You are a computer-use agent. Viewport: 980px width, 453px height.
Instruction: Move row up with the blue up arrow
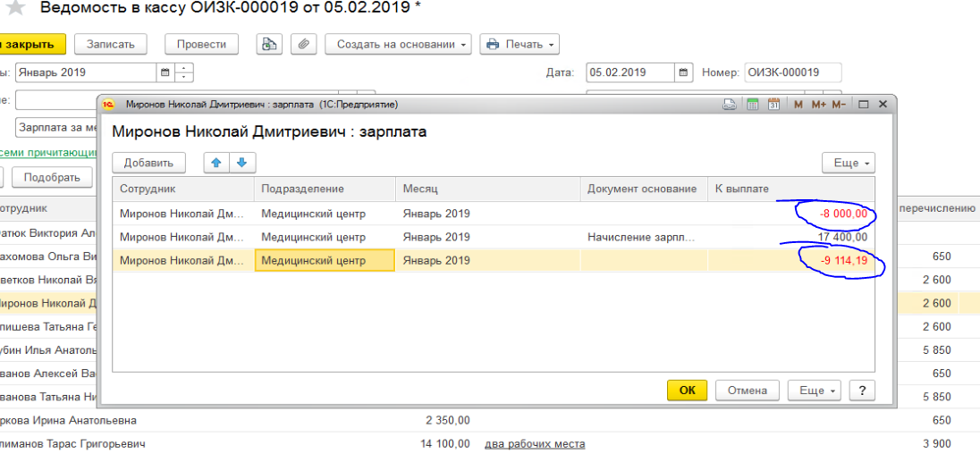[216, 163]
